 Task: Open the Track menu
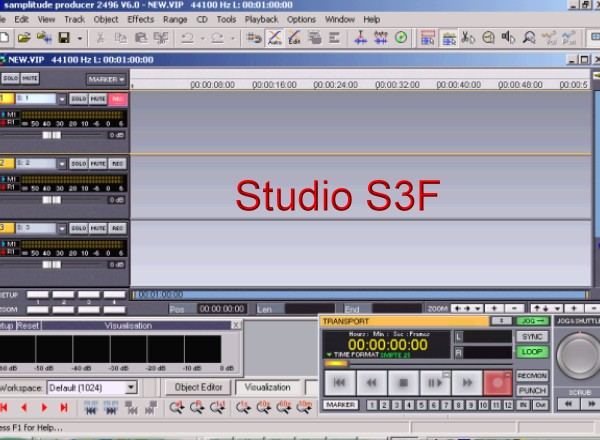[x=74, y=20]
